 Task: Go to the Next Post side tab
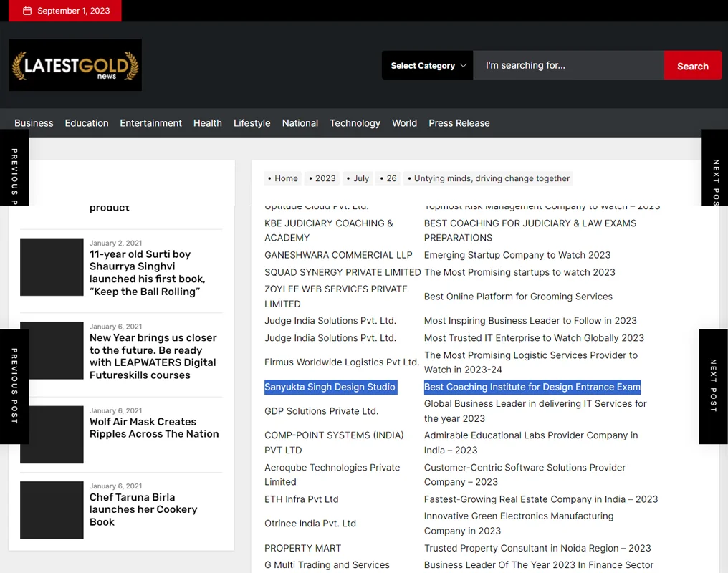click(713, 386)
